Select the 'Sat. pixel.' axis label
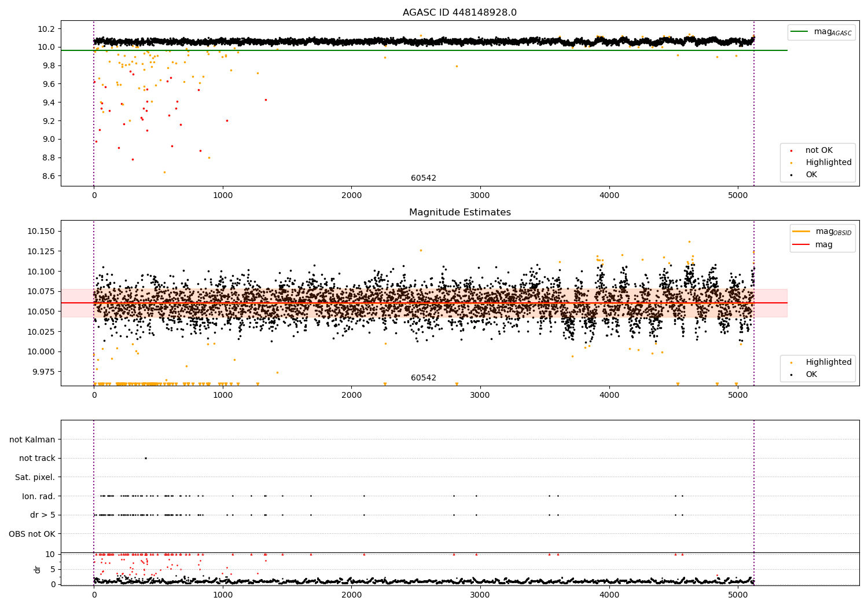Image resolution: width=868 pixels, height=608 pixels. (x=35, y=477)
